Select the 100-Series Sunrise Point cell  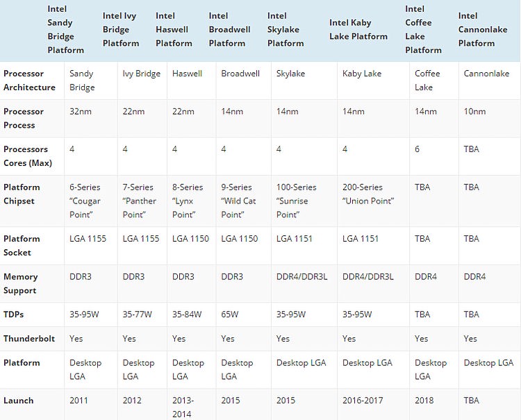tap(296, 201)
